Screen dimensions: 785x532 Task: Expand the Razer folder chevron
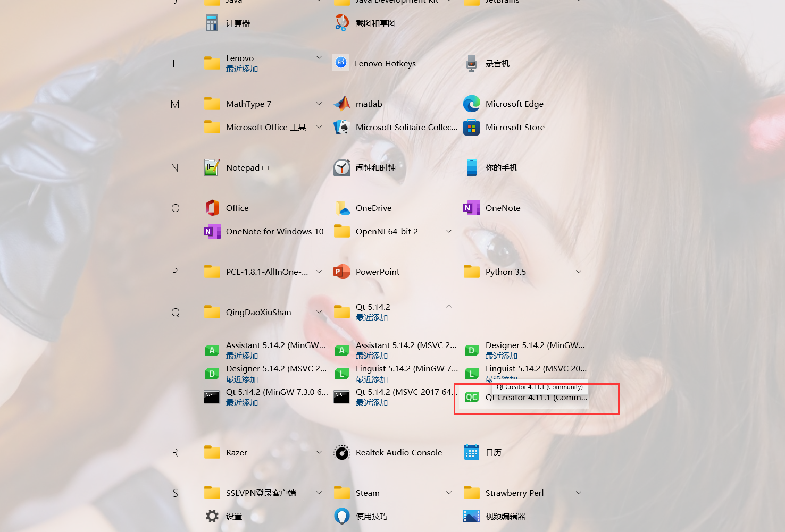pyautogui.click(x=319, y=452)
